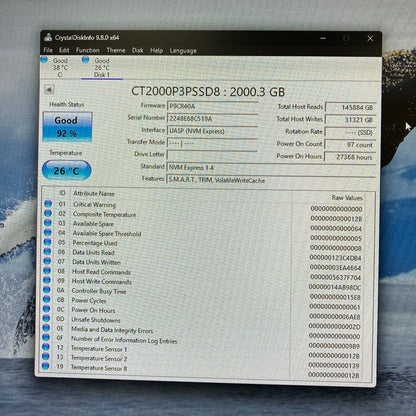The width and height of the screenshot is (416, 416).
Task: Select the Available Spare attribute row
Action: 203,224
